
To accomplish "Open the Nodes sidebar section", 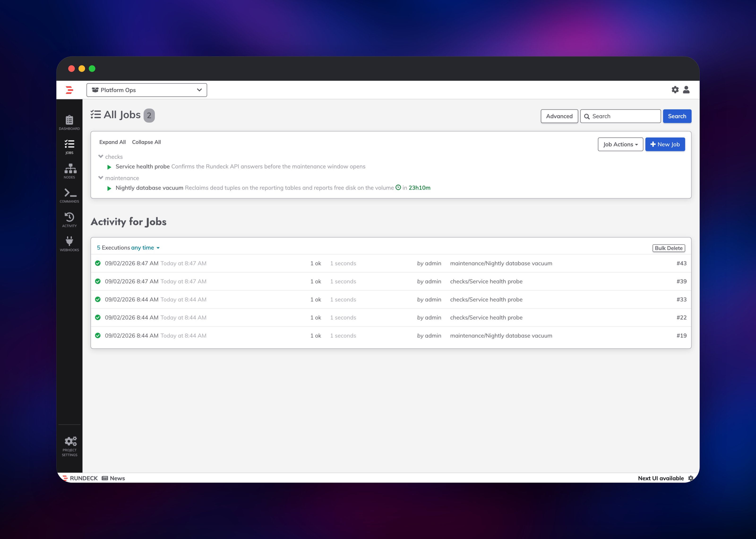I will tap(69, 171).
